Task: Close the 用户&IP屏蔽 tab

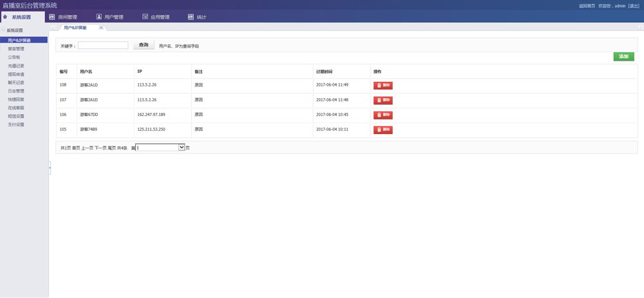Action: tap(100, 28)
